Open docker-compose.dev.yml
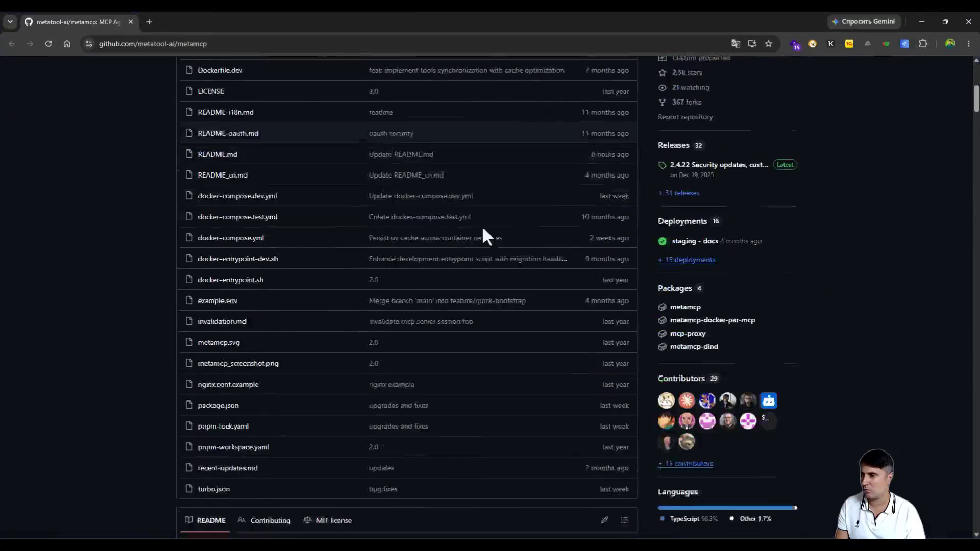 [237, 196]
